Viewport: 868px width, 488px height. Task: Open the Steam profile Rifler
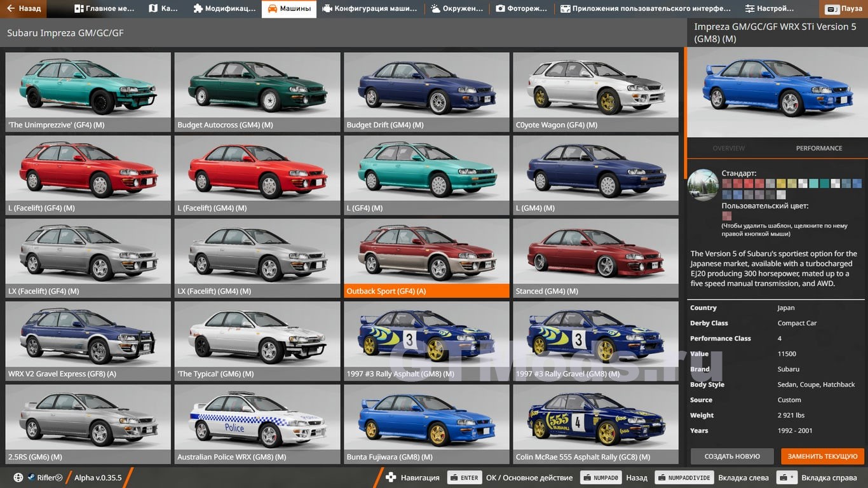click(x=45, y=478)
